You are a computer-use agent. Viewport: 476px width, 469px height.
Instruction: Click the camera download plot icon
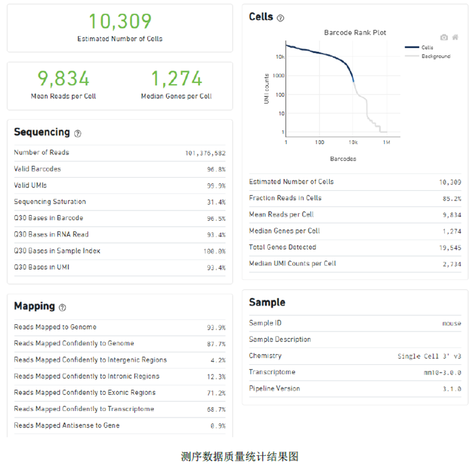point(444,37)
